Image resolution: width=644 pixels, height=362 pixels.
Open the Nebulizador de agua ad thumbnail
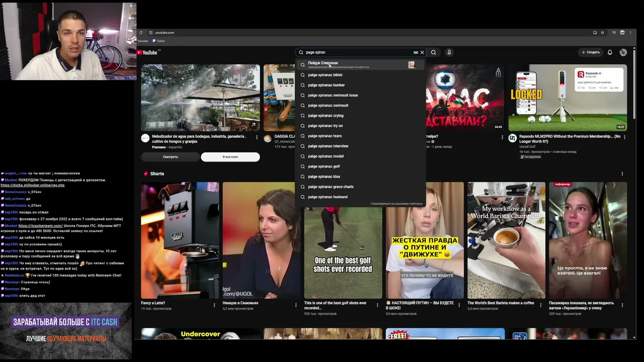click(x=200, y=98)
